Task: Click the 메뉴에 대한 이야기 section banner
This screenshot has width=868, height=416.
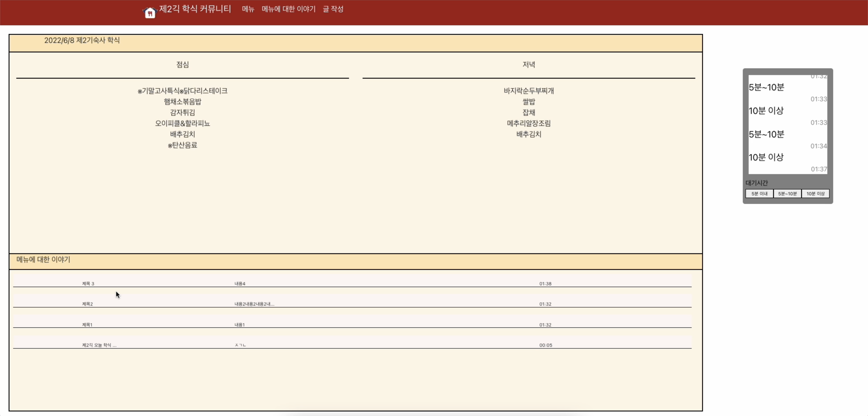Action: [42, 260]
